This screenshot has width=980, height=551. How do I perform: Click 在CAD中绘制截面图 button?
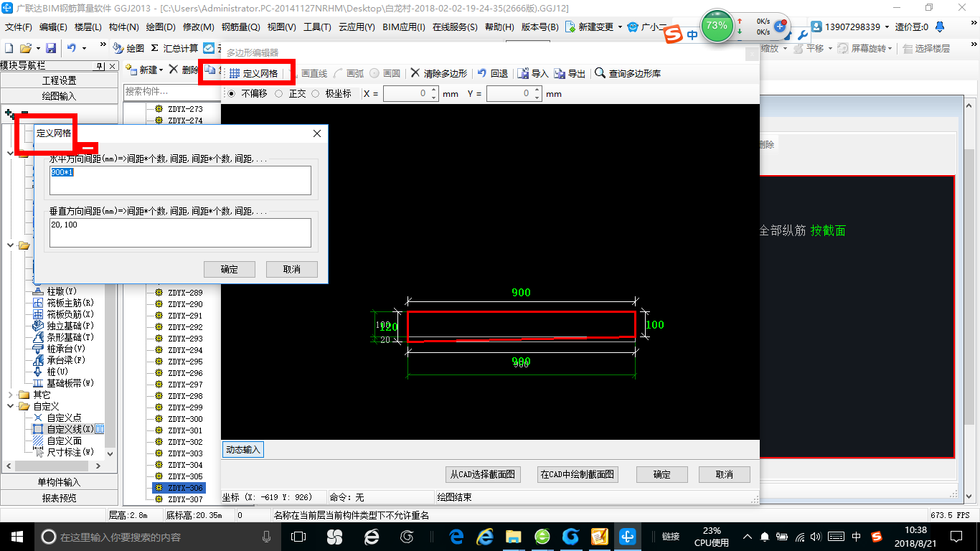(578, 474)
